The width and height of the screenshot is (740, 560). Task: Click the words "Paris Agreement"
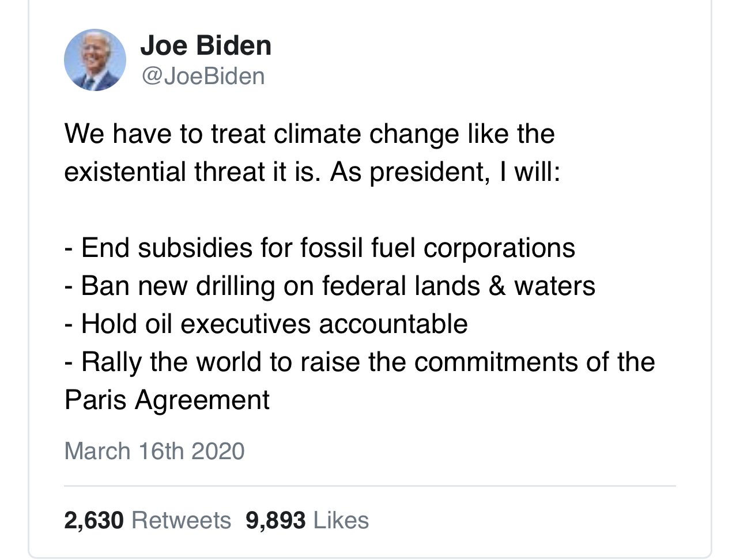click(x=167, y=400)
